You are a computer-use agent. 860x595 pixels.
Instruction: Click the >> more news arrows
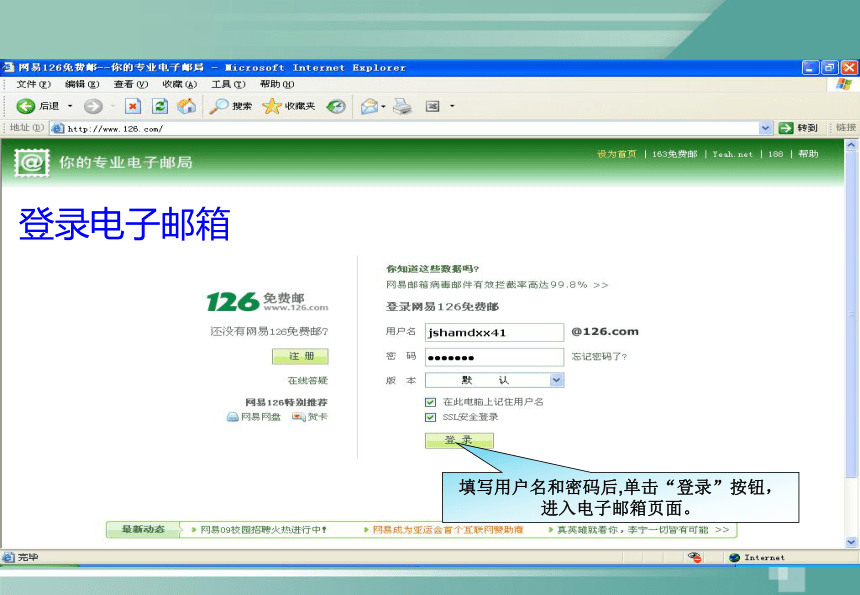722,530
